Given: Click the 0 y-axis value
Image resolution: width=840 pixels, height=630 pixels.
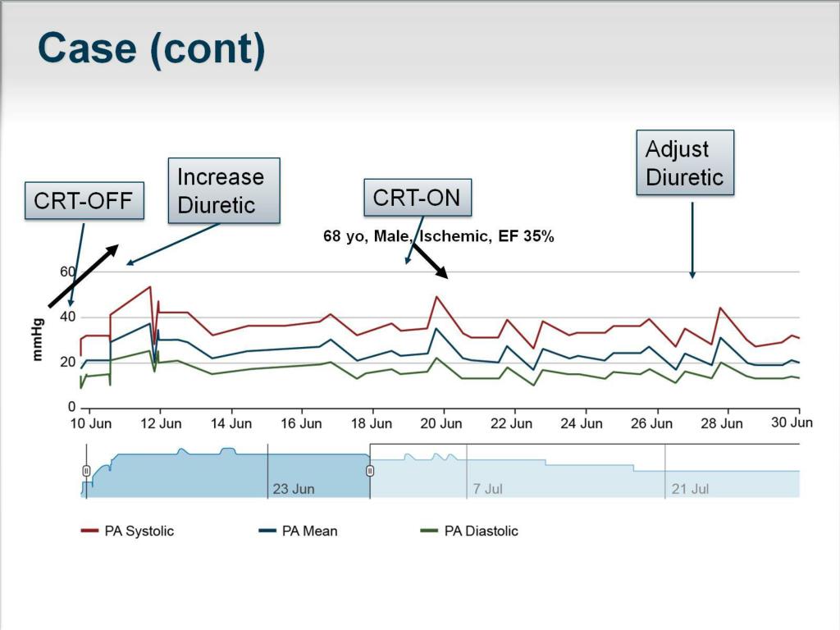Looking at the screenshot, I should click(x=72, y=407).
